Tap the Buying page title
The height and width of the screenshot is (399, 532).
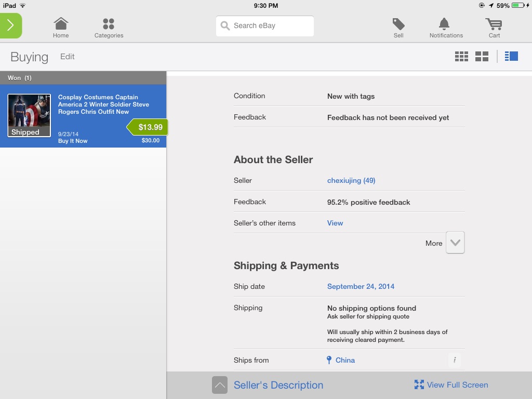(29, 57)
